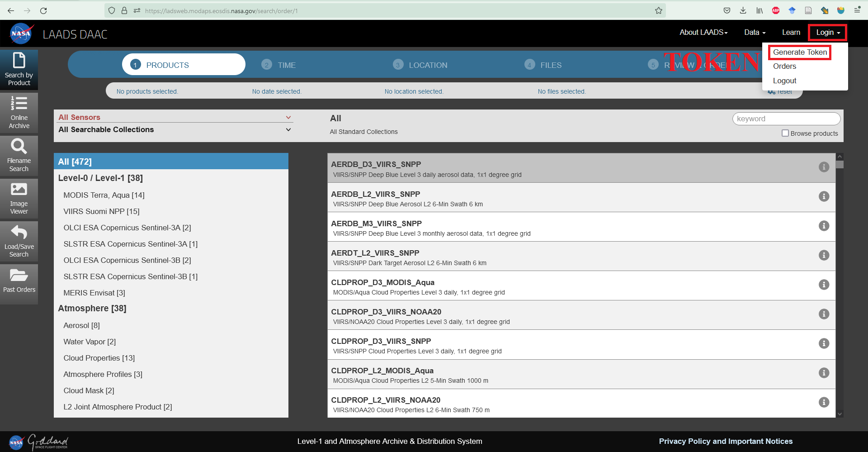The image size is (868, 452).
Task: Open Search by Product sidebar tool
Action: [19, 69]
